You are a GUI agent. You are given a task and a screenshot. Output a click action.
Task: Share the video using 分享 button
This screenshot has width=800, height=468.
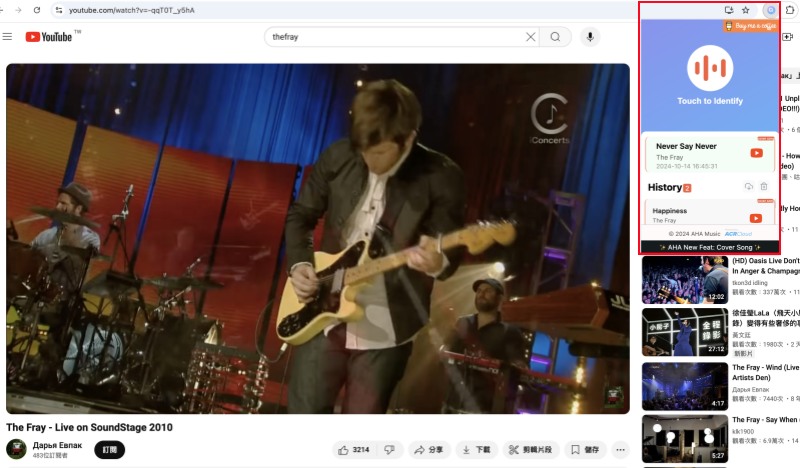pyautogui.click(x=429, y=450)
